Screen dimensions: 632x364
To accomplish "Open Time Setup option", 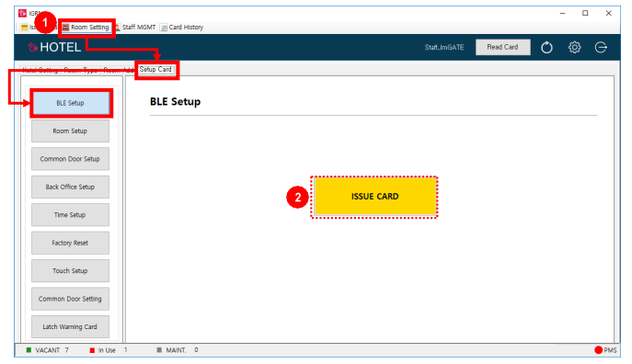I will [70, 215].
